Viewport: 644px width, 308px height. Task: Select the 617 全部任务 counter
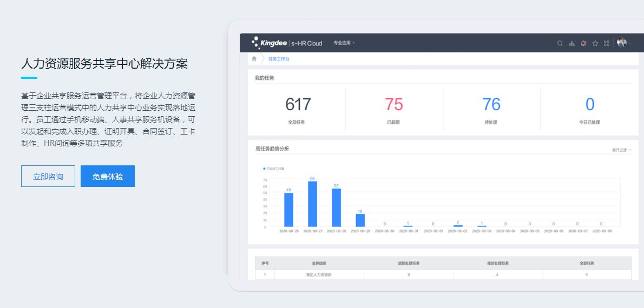[x=297, y=110]
